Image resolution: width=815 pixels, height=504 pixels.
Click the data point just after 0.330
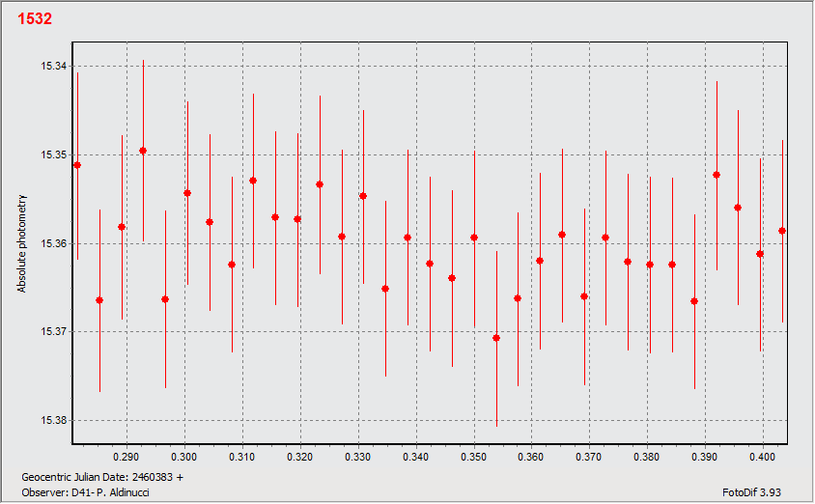(x=363, y=196)
